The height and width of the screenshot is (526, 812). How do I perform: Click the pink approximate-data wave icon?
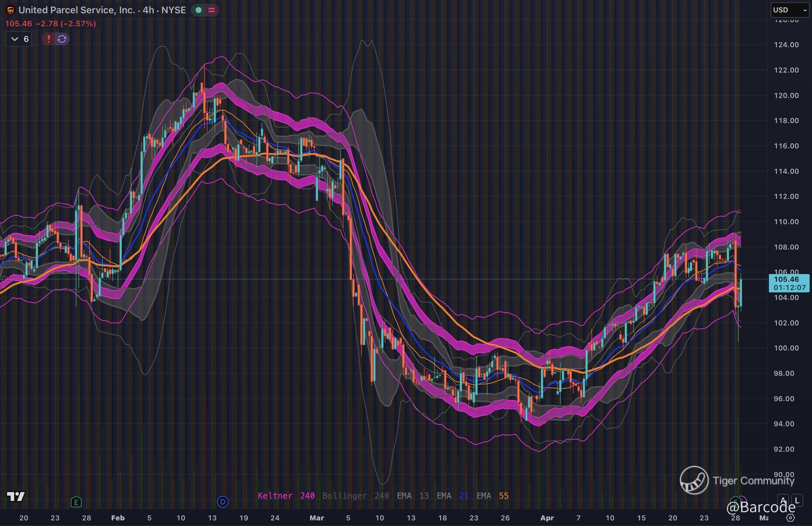click(x=212, y=10)
